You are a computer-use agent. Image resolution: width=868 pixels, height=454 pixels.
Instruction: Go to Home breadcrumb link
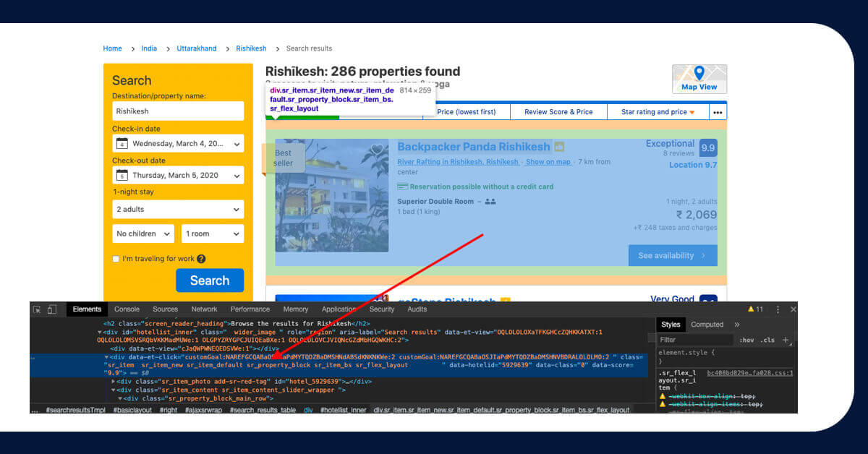(112, 48)
